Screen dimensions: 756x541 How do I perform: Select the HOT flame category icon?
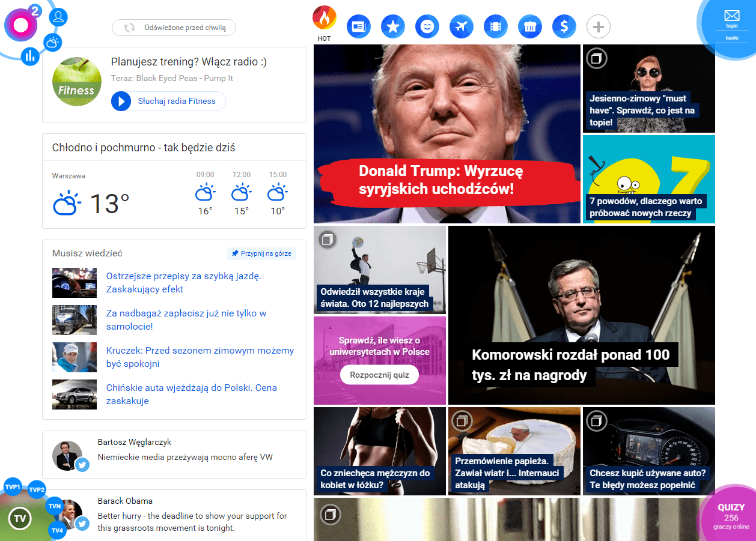[x=325, y=17]
